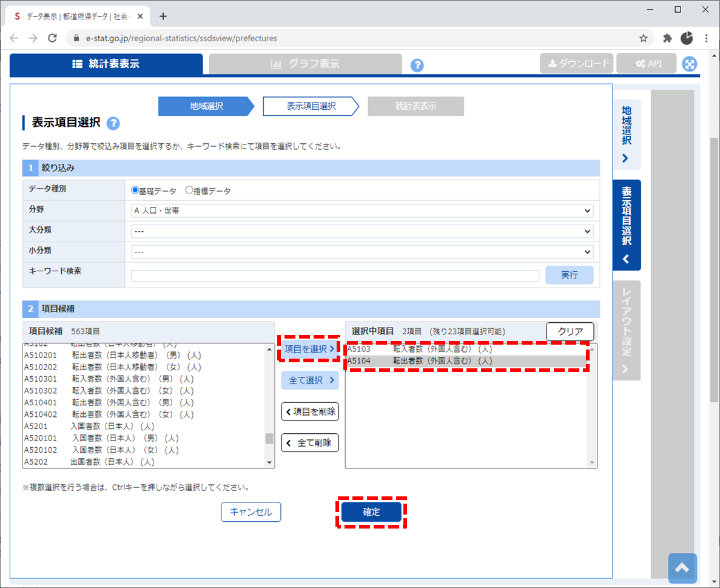
Task: Click the browser back arrow
Action: (14, 38)
